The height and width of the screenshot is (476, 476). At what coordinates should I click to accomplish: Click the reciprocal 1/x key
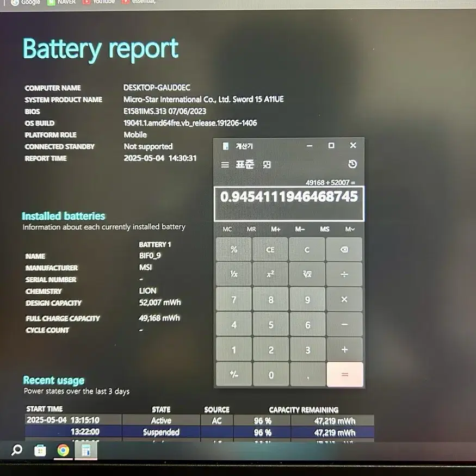[234, 274]
